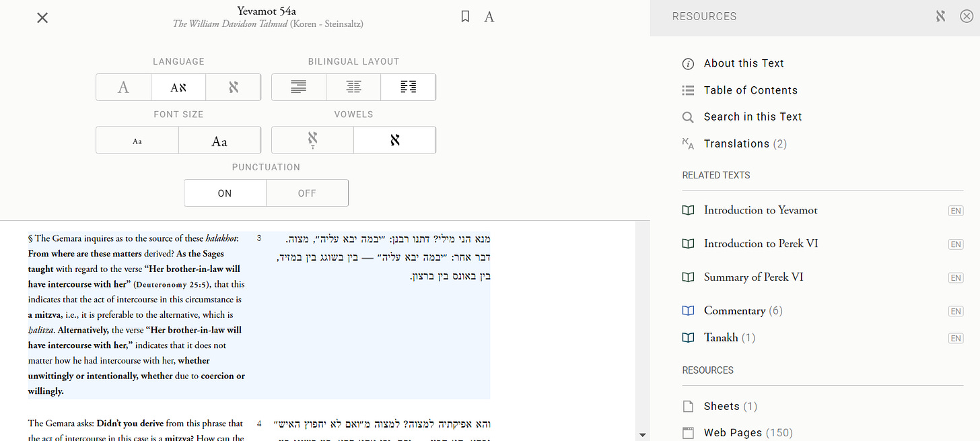Bookmark this text with the bookmark icon

tap(465, 17)
